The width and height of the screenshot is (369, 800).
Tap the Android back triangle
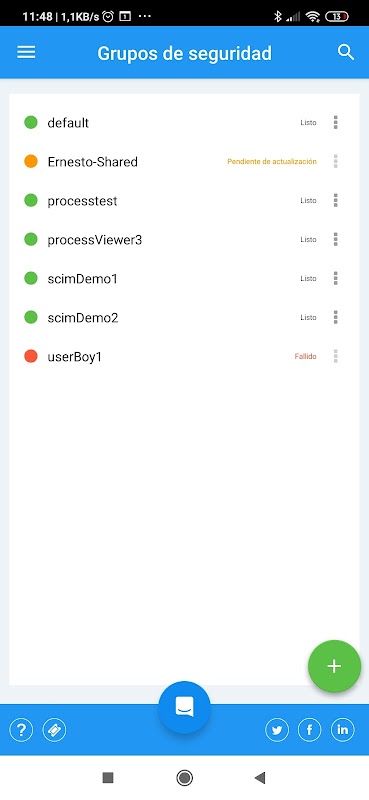click(260, 778)
